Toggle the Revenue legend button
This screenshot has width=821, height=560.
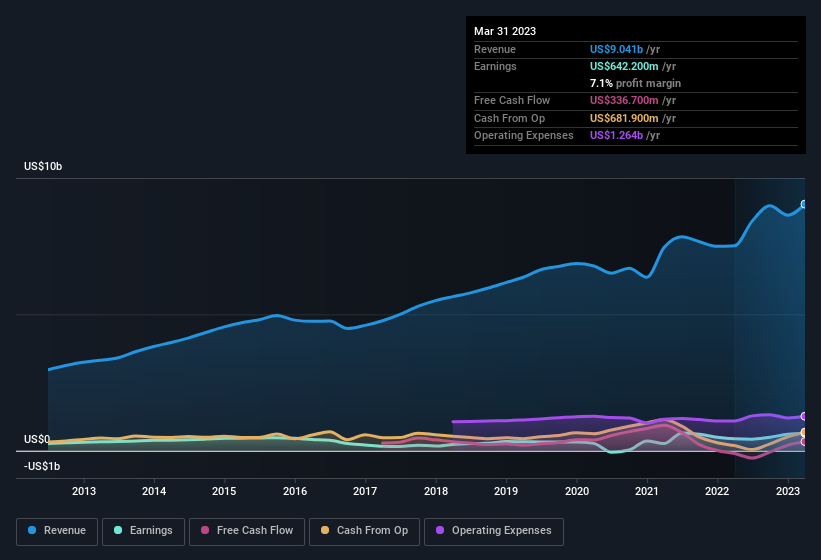click(57, 531)
